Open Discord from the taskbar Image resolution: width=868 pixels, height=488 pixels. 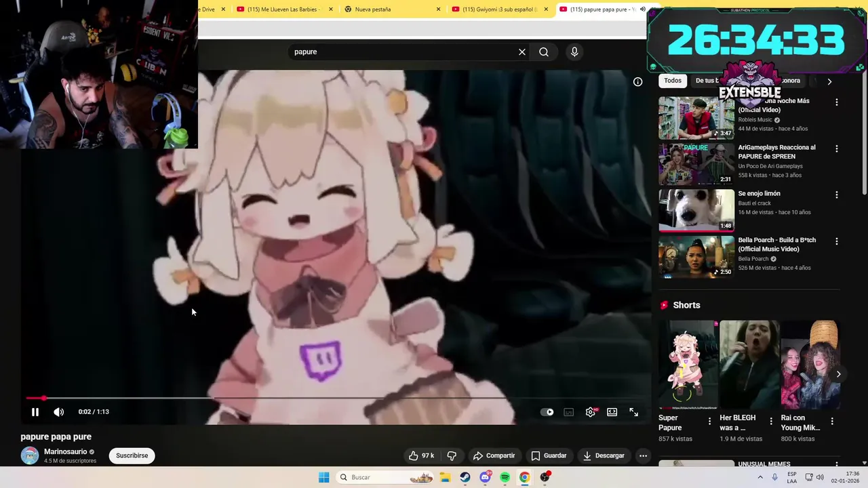tap(485, 477)
